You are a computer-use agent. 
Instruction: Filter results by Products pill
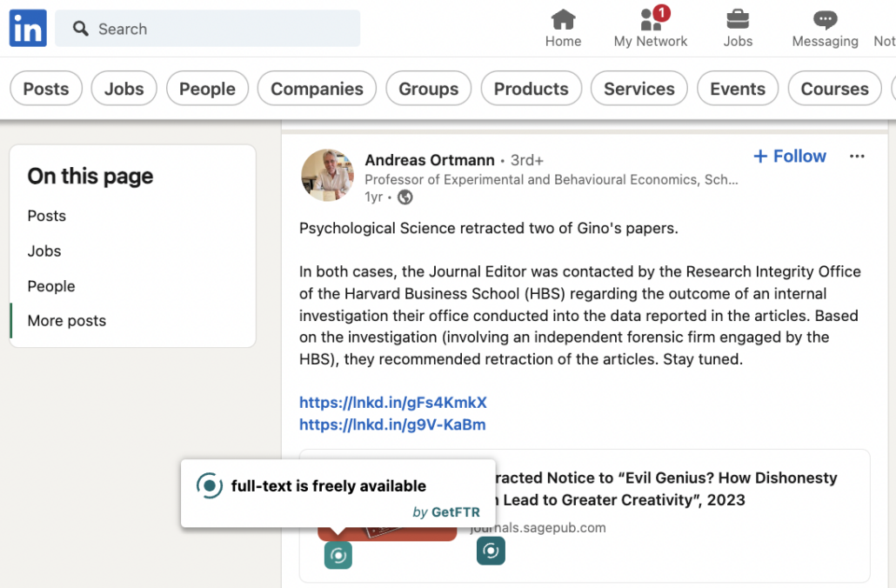(531, 89)
